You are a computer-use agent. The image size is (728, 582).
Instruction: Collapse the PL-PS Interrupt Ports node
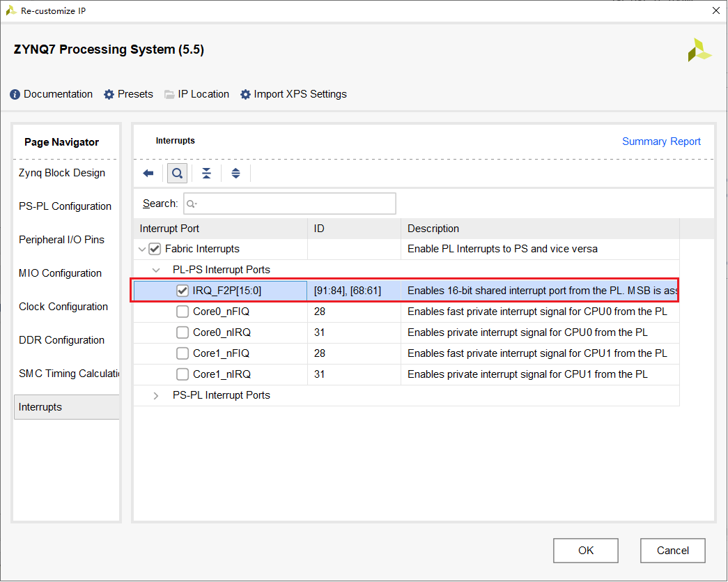[x=156, y=270]
